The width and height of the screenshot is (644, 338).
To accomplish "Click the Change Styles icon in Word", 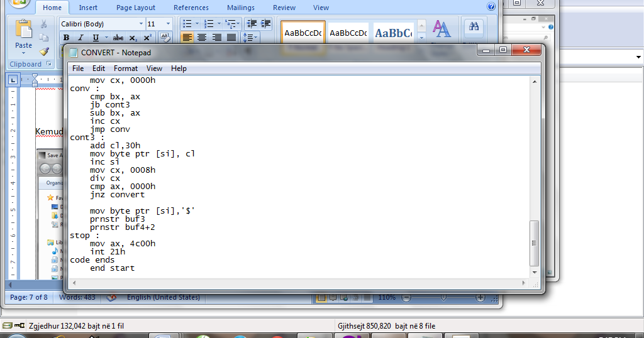I will [441, 30].
